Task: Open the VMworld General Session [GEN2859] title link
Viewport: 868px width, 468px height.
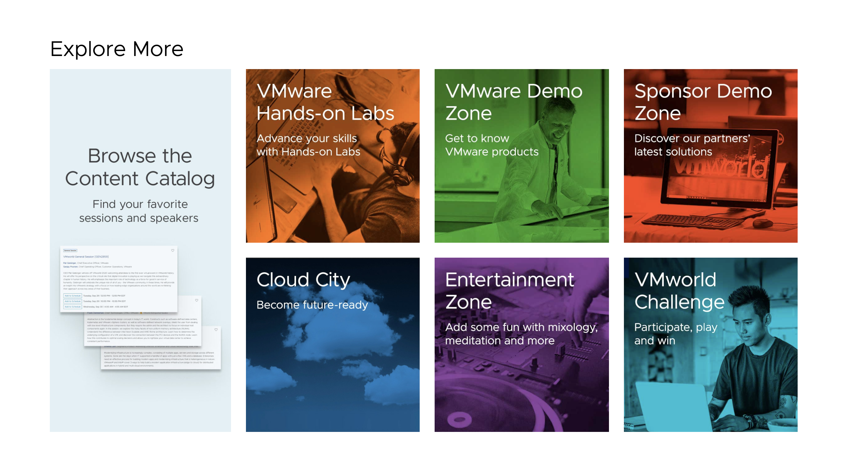Action: pyautogui.click(x=86, y=256)
